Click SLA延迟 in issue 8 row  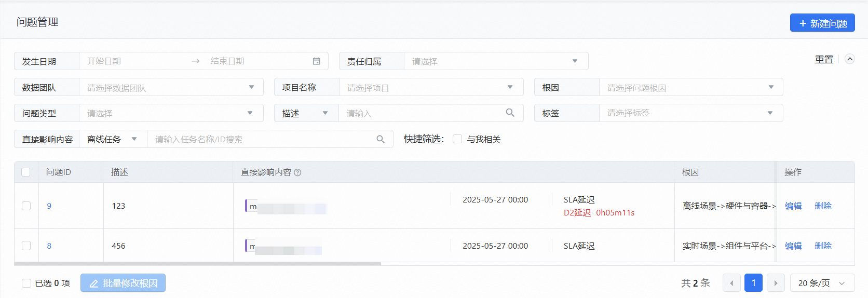pos(579,246)
